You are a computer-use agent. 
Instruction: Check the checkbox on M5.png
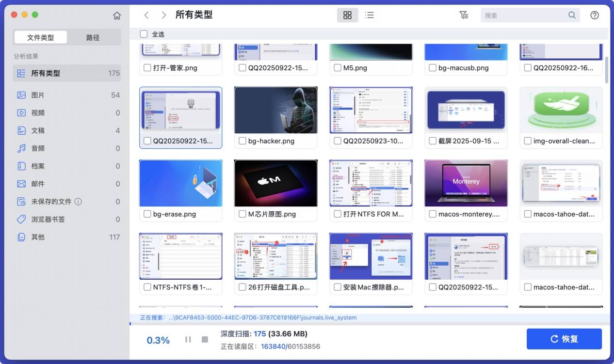[338, 68]
